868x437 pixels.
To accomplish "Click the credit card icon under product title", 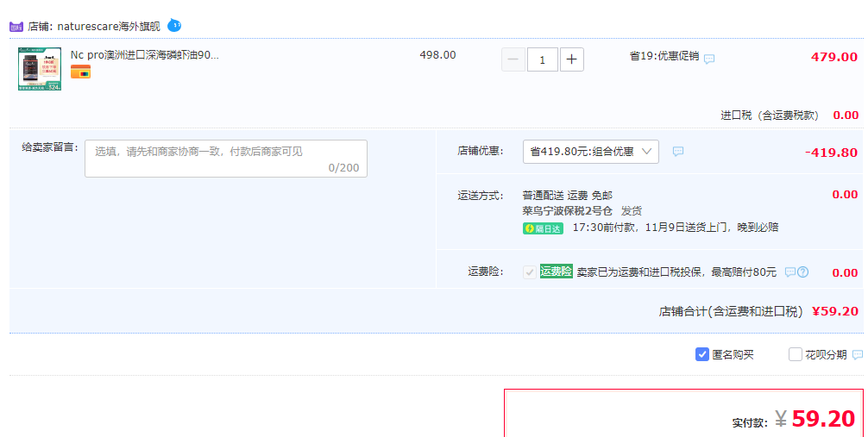I will pos(80,72).
